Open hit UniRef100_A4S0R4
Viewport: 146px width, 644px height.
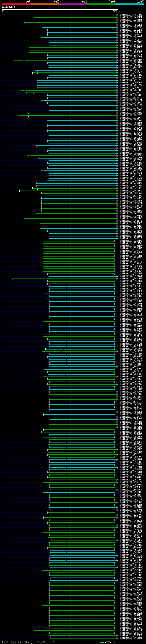(131, 17)
